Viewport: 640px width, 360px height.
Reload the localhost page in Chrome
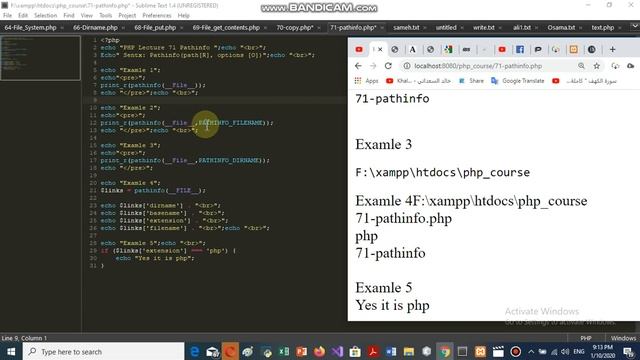click(x=388, y=66)
